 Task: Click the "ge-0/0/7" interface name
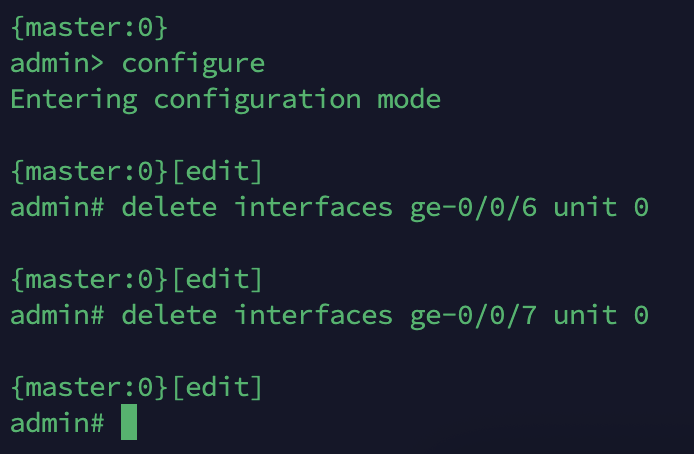click(x=473, y=316)
